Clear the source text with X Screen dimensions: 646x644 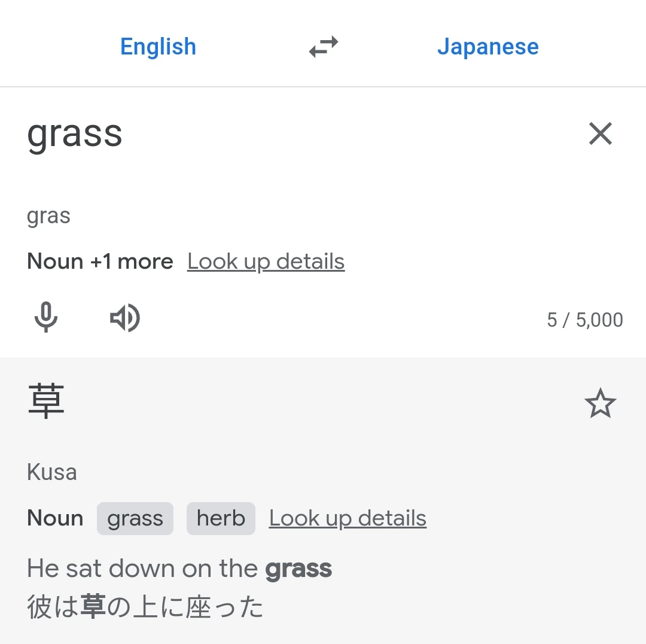tap(600, 133)
